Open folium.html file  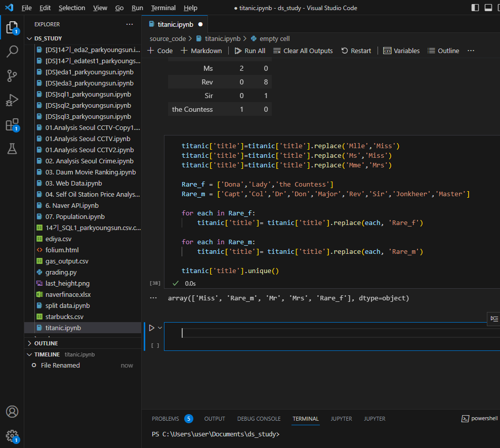(x=62, y=250)
